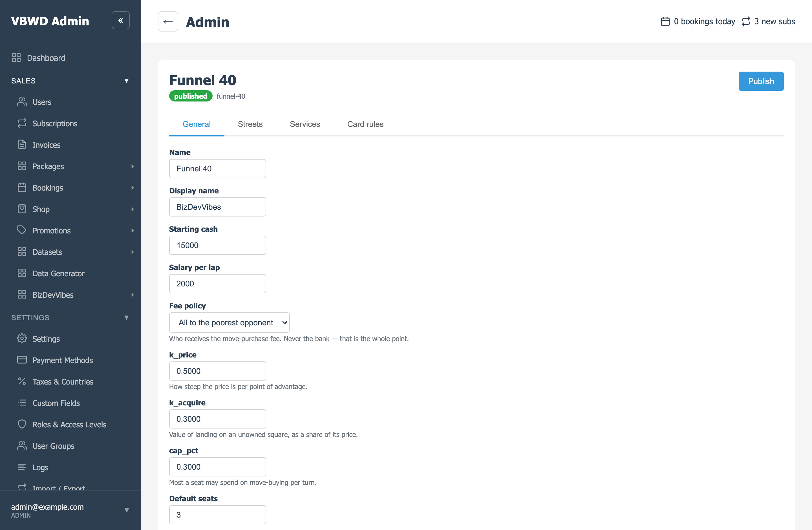Go back using the arrow button
Image resolution: width=812 pixels, height=530 pixels.
pyautogui.click(x=168, y=21)
